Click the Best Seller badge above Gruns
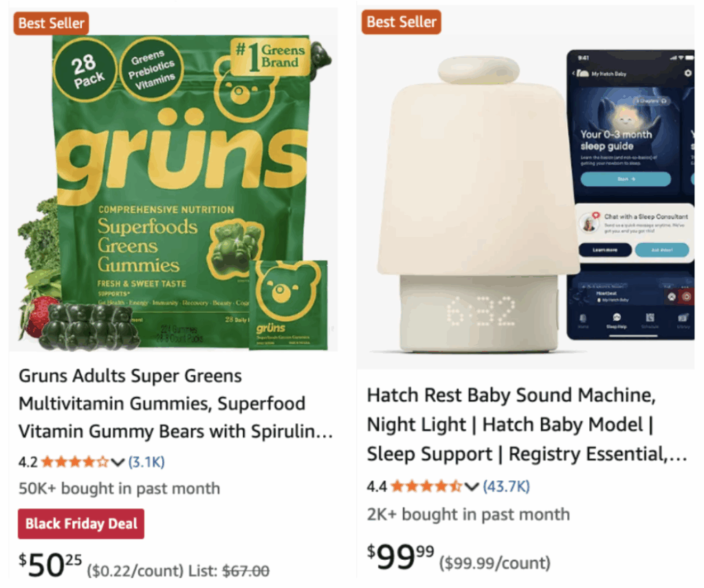This screenshot has width=704, height=588. [x=51, y=23]
